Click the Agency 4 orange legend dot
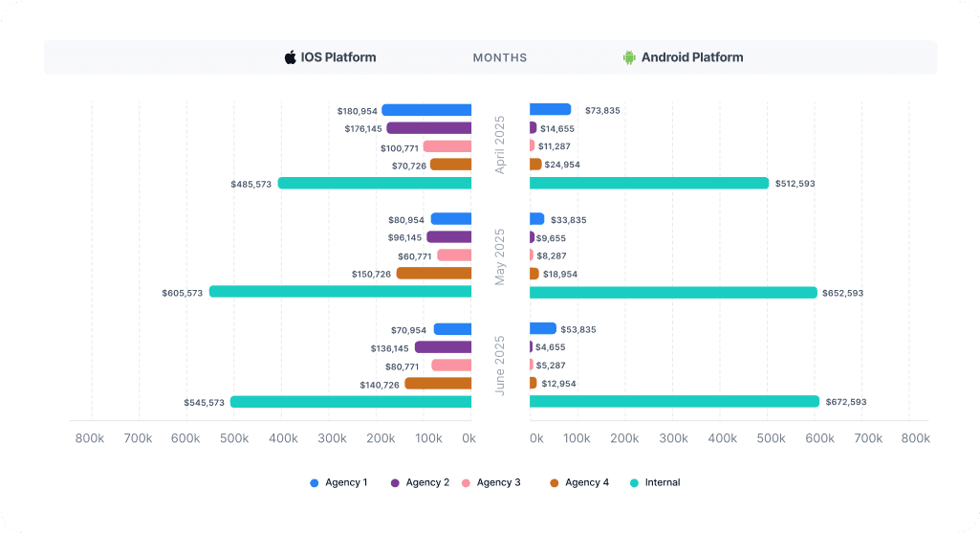Image resolution: width=980 pixels, height=533 pixels. coord(555,483)
